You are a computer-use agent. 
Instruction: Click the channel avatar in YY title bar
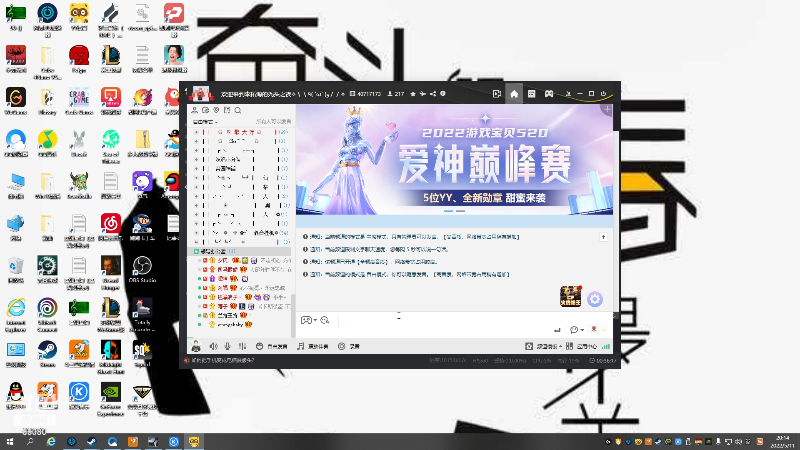click(x=201, y=94)
